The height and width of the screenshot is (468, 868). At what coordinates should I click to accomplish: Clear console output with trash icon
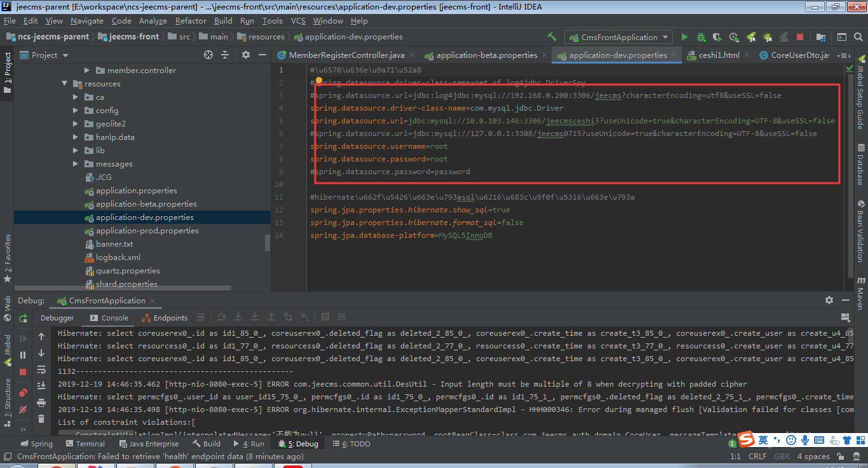pos(41,419)
